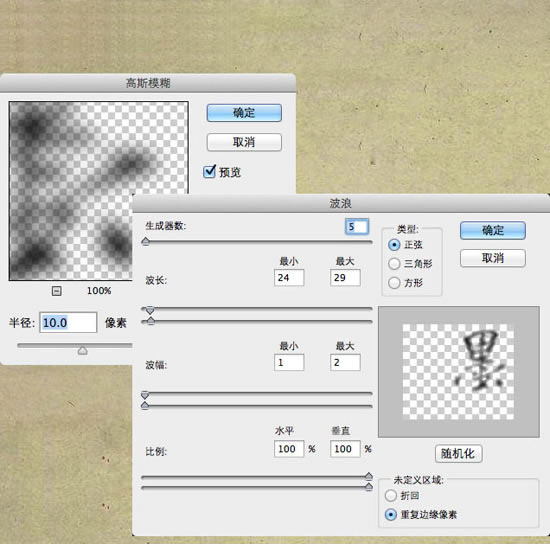Click the 高斯模糊 dialog title bar
550x544 pixels.
(x=148, y=83)
